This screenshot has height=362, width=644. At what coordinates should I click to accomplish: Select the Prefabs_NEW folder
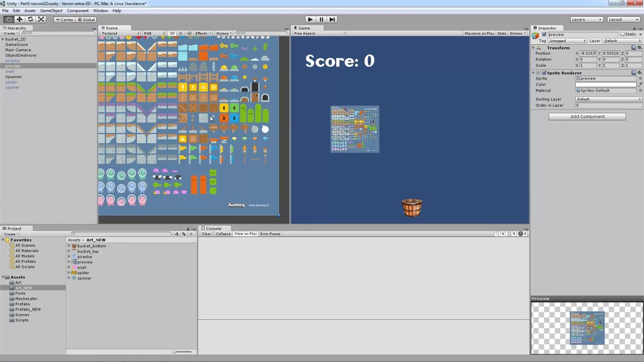pos(28,309)
